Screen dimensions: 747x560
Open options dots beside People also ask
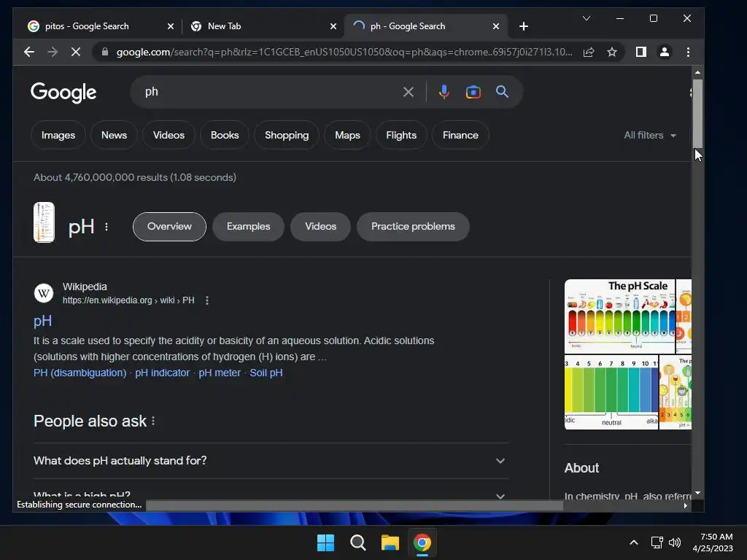[153, 421]
